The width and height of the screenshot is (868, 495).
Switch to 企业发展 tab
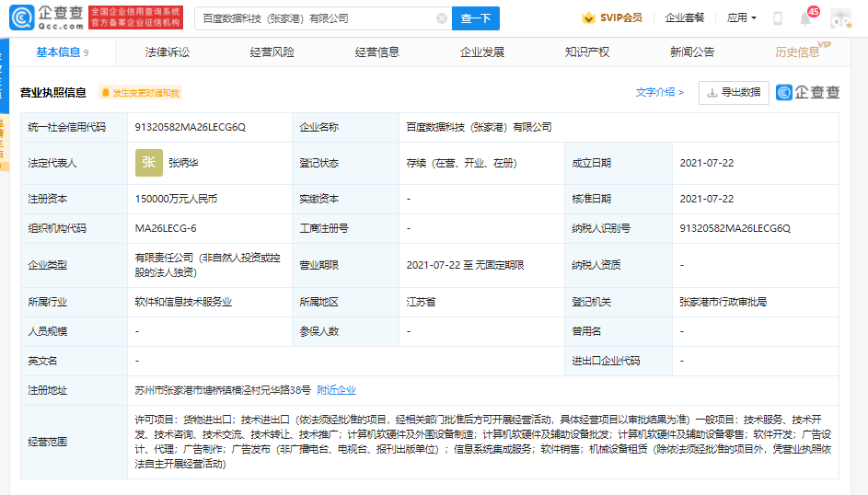point(482,52)
